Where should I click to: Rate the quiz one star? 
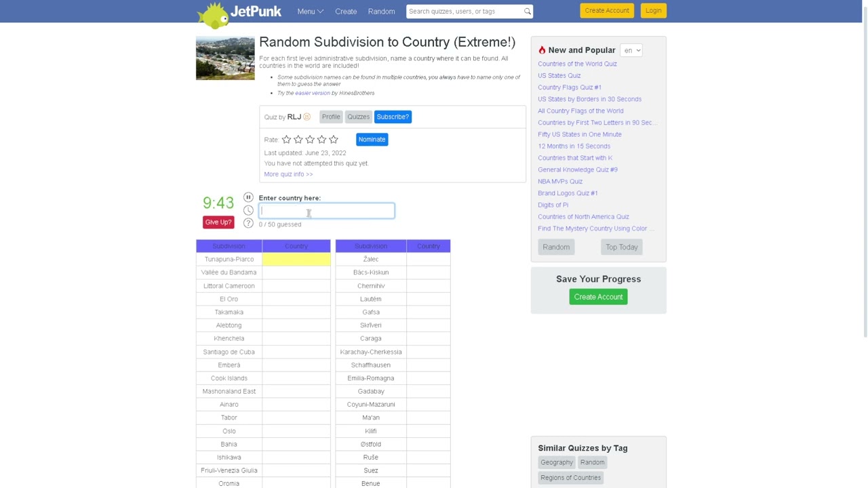[286, 140]
